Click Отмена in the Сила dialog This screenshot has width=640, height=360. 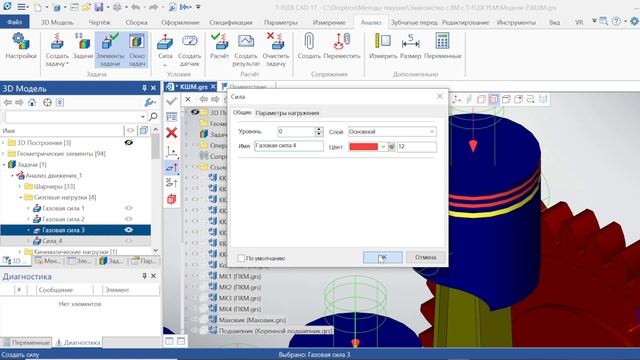tap(425, 258)
